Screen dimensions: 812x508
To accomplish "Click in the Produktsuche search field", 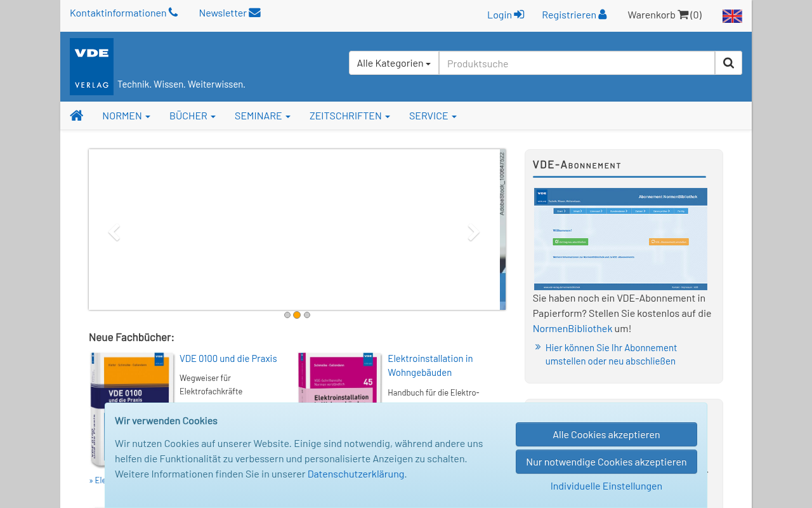I will pos(577,63).
